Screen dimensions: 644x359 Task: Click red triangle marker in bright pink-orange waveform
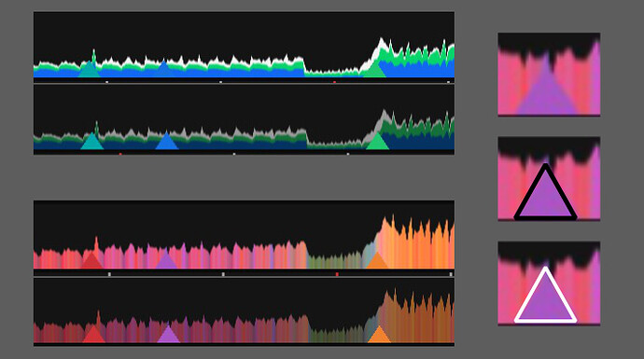[91, 261]
